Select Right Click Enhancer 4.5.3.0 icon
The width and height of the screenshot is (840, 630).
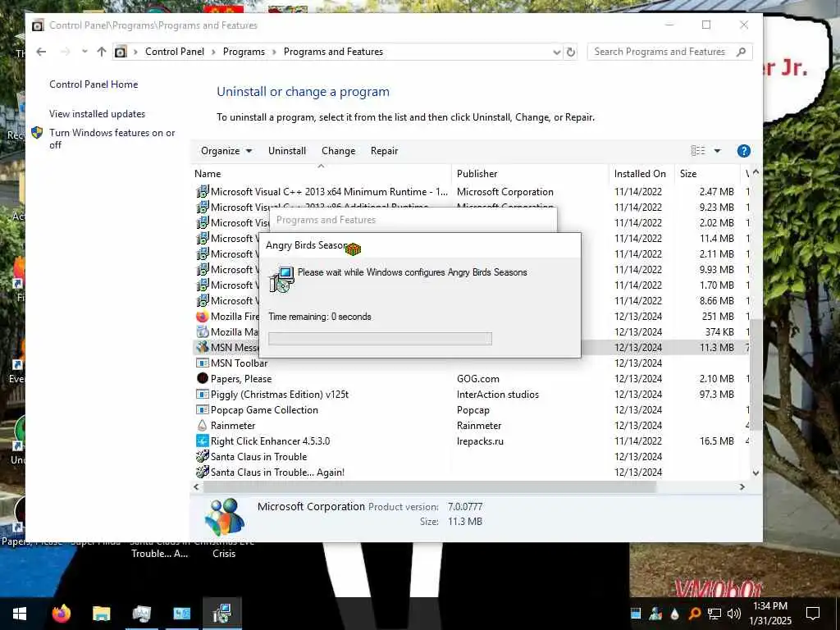point(203,441)
